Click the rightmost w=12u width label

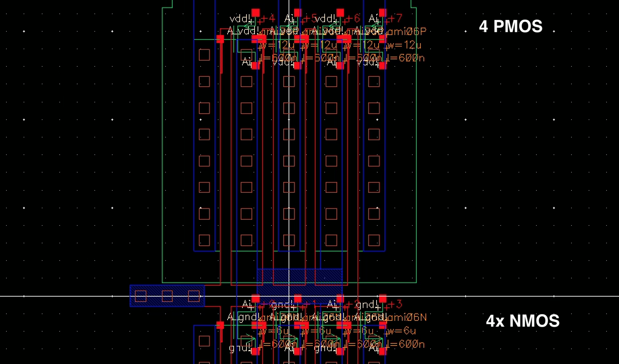404,45
